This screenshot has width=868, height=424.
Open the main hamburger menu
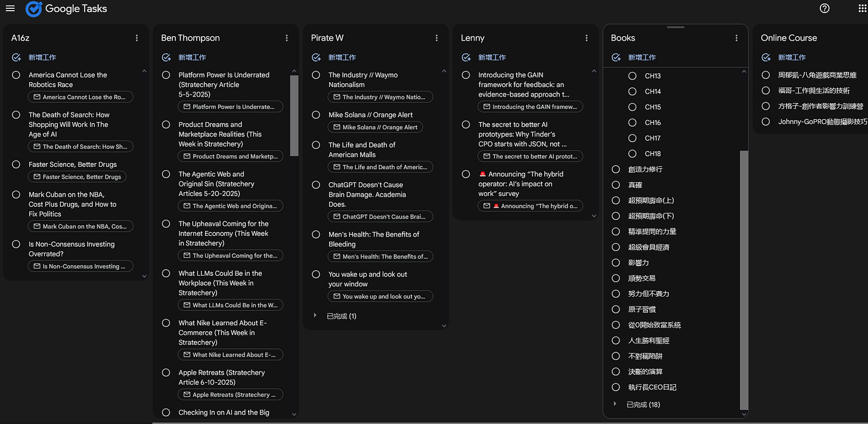pyautogui.click(x=10, y=8)
